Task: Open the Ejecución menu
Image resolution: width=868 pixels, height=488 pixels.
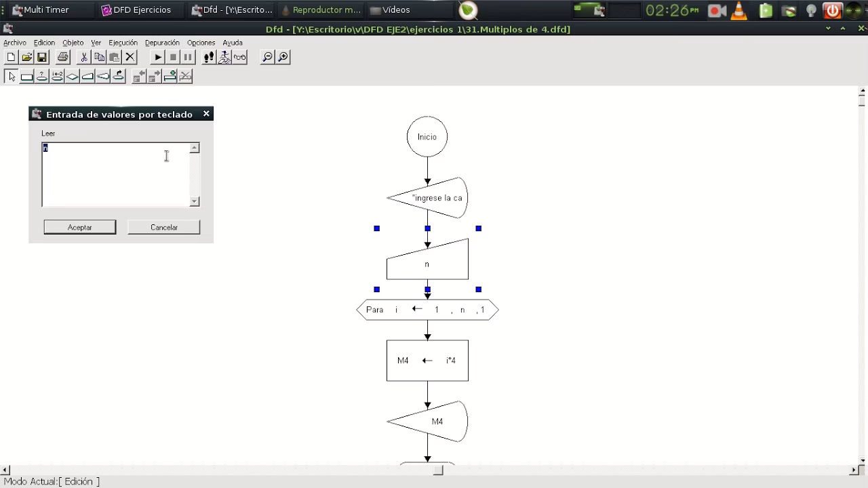Action: [x=123, y=43]
